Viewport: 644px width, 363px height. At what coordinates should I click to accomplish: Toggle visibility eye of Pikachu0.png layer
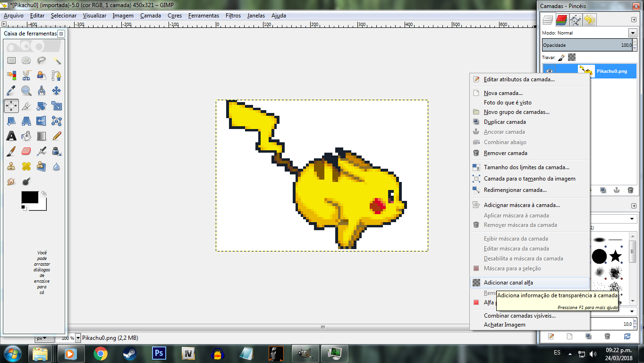pyautogui.click(x=549, y=71)
